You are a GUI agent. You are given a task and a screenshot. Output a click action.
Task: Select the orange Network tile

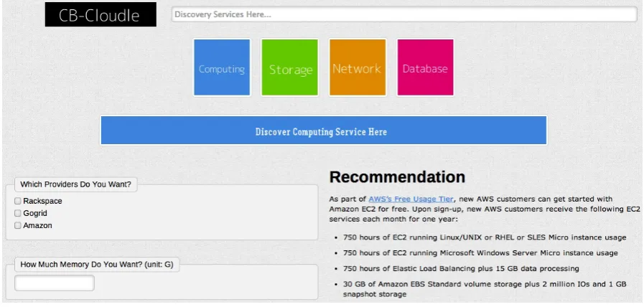pos(358,67)
